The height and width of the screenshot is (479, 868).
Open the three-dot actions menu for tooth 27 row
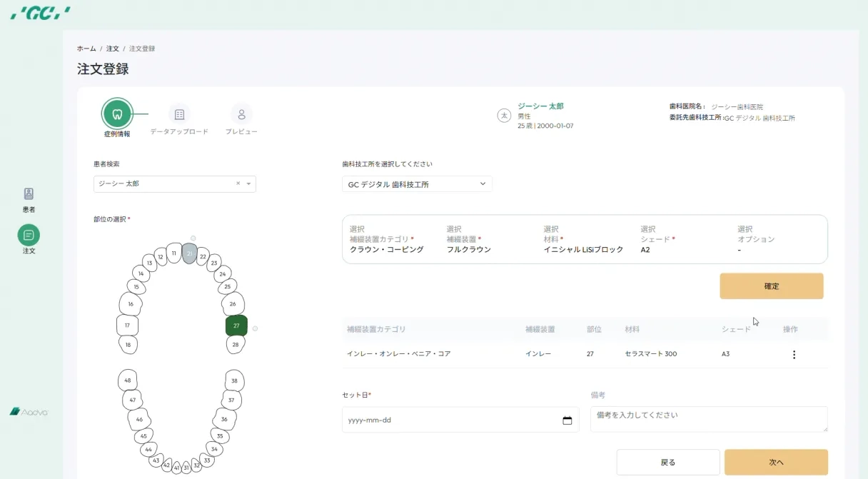pos(794,354)
